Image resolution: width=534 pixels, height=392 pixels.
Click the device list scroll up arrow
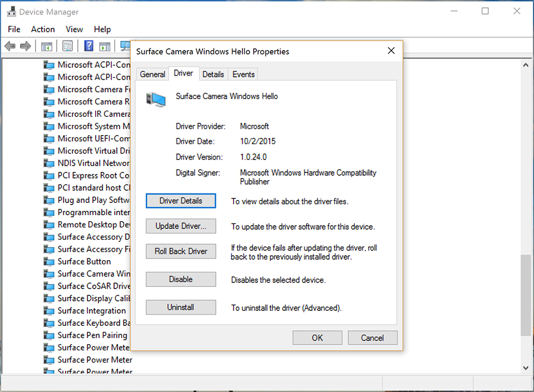click(526, 64)
